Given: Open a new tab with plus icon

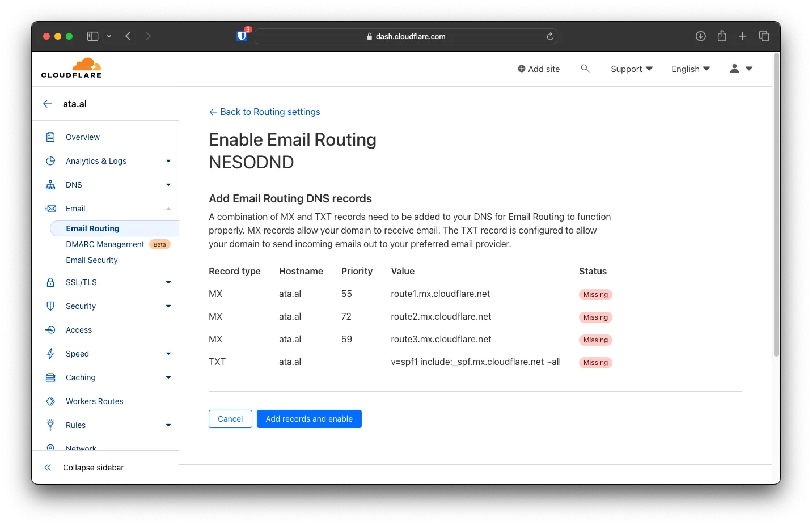Looking at the screenshot, I should [743, 36].
